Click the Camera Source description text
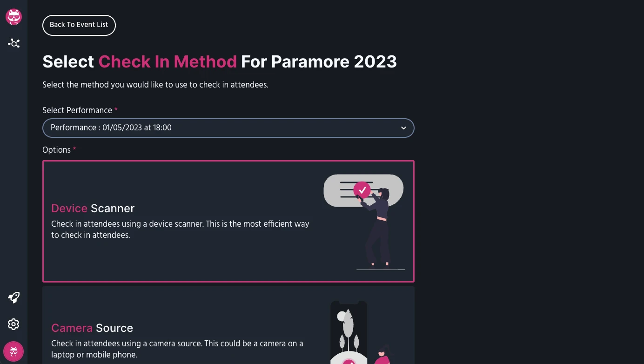The width and height of the screenshot is (644, 364). point(177,349)
